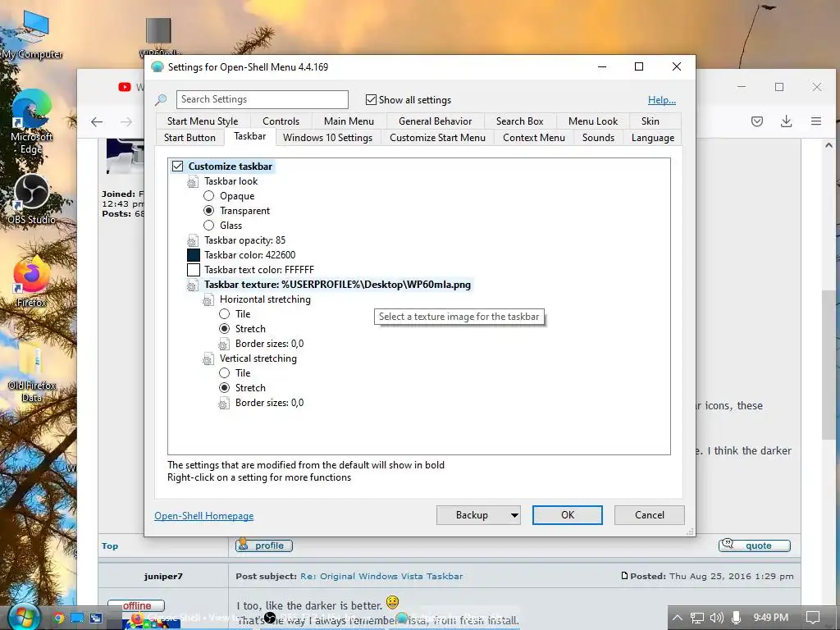Image resolution: width=840 pixels, height=630 pixels.
Task: Select Transparent taskbar look
Action: coord(209,211)
